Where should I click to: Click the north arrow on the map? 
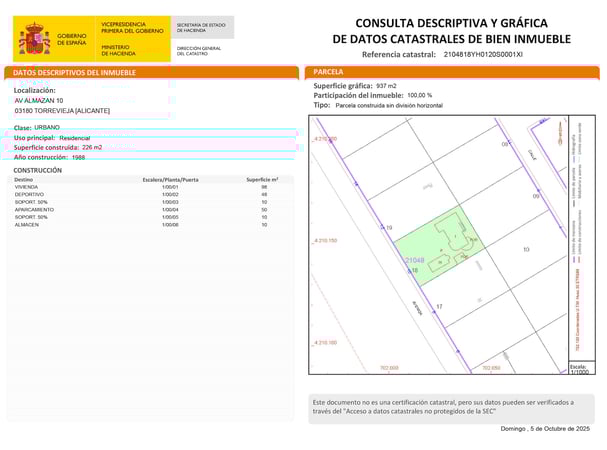pos(560,134)
